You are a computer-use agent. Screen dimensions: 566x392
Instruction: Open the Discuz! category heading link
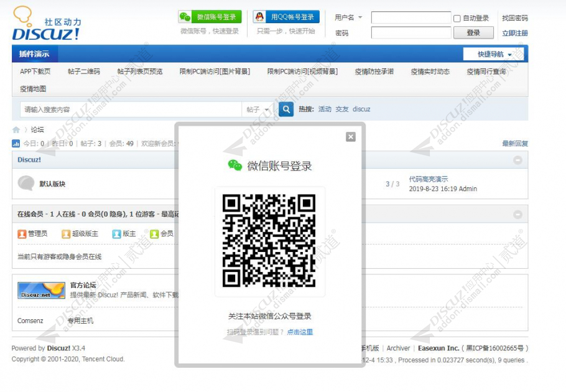[x=29, y=159]
